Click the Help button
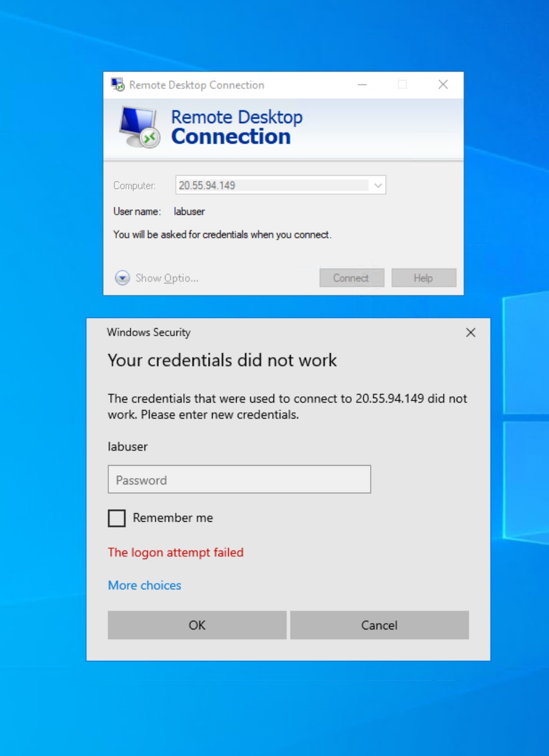Viewport: 549px width, 756px height. click(423, 278)
